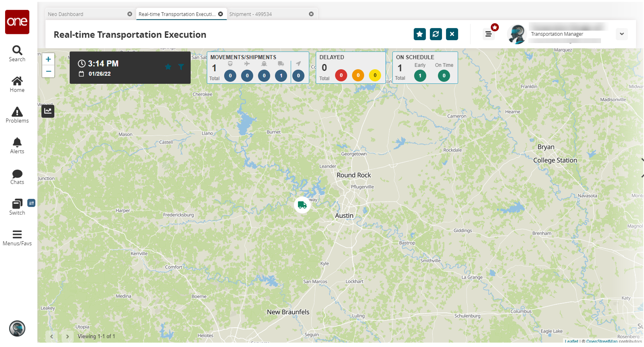
Task: Open the OpenStreetMap attribution link
Action: [601, 342]
